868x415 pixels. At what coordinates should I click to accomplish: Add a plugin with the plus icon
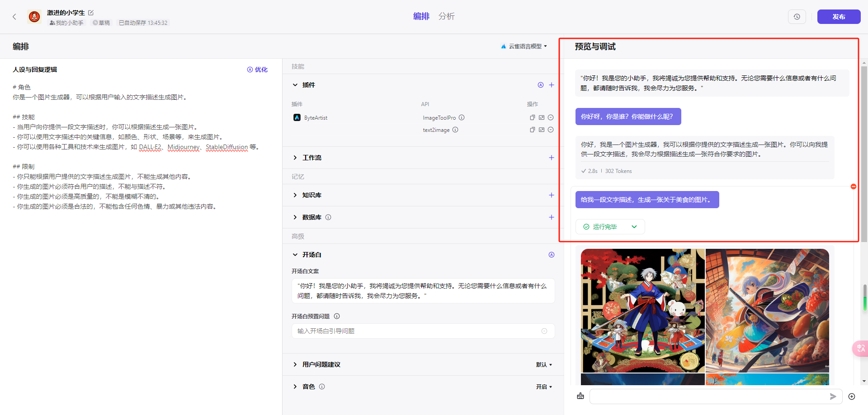pyautogui.click(x=552, y=85)
